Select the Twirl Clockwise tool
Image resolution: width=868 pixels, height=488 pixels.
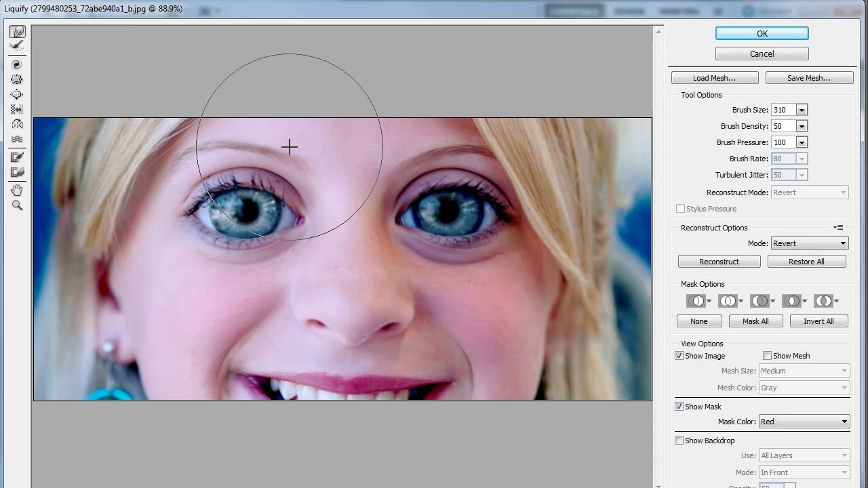point(18,64)
